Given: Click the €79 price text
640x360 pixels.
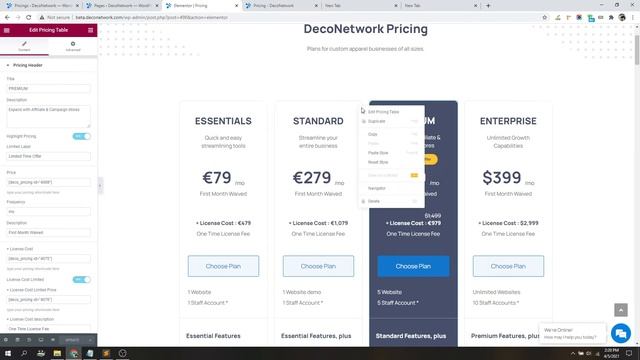Looking at the screenshot, I should pos(217,178).
